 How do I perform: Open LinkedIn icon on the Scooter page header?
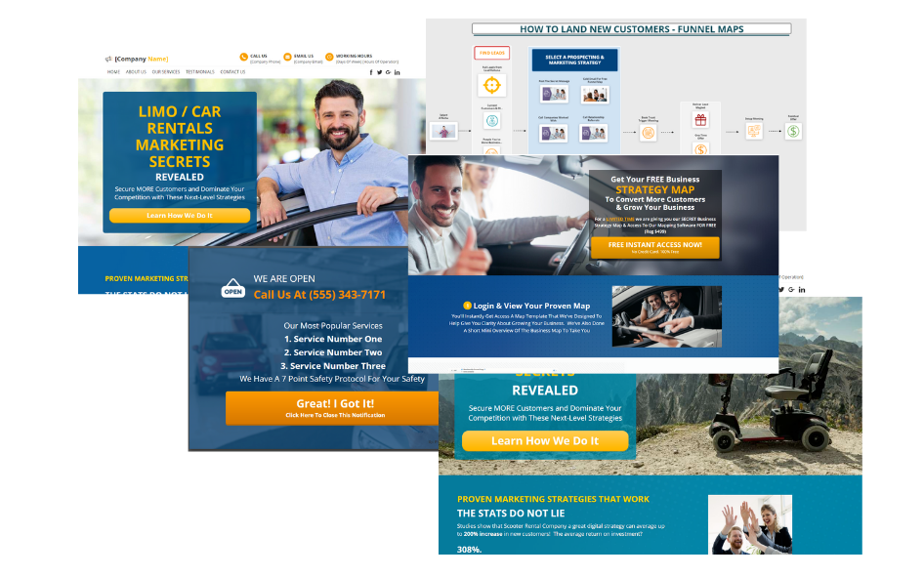(x=802, y=290)
